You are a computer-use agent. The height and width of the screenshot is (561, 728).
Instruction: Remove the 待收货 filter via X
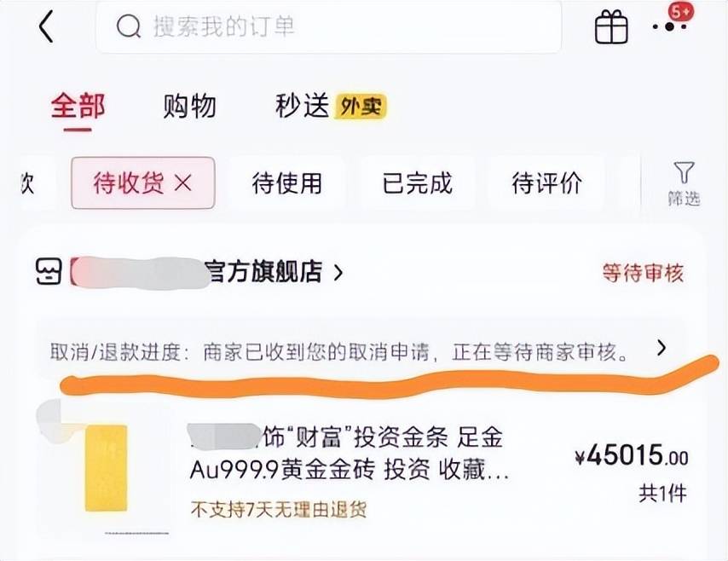[x=182, y=183]
